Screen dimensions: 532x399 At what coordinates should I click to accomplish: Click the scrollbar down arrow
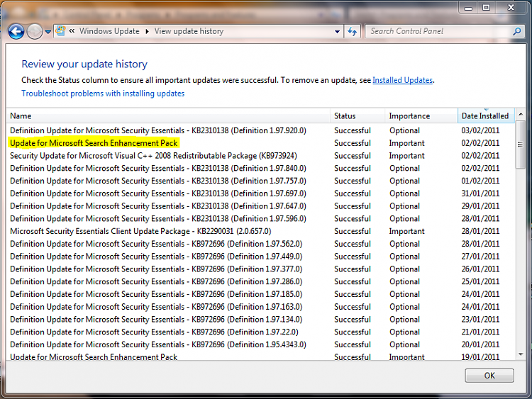click(521, 354)
